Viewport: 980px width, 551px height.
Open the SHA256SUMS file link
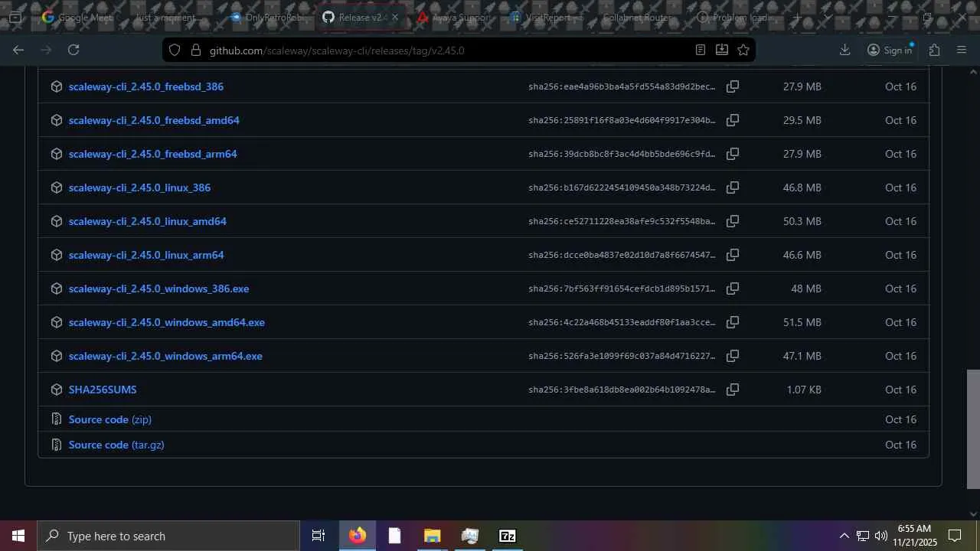[103, 390]
